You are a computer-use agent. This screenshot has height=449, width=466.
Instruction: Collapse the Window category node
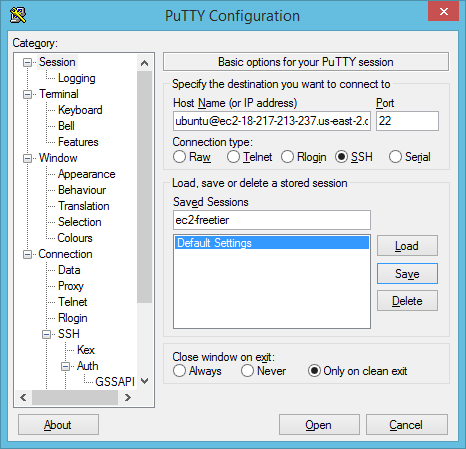point(27,158)
